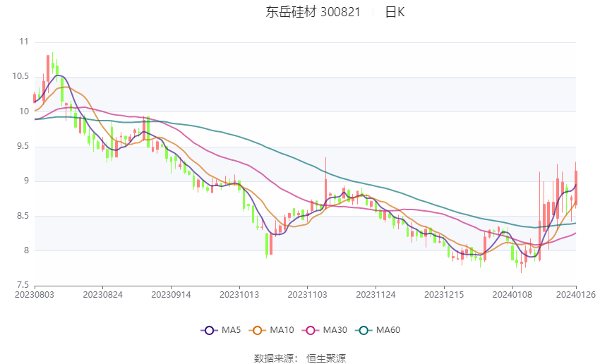The image size is (600, 364).
Task: Toggle the MA5 line in legend
Action: 221,330
